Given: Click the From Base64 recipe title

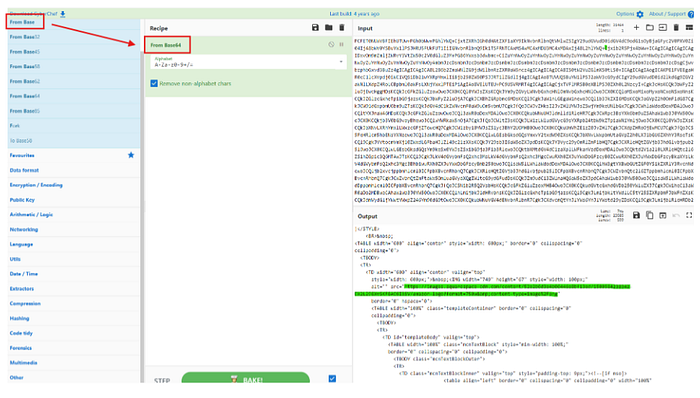Looking at the screenshot, I should point(166,45).
